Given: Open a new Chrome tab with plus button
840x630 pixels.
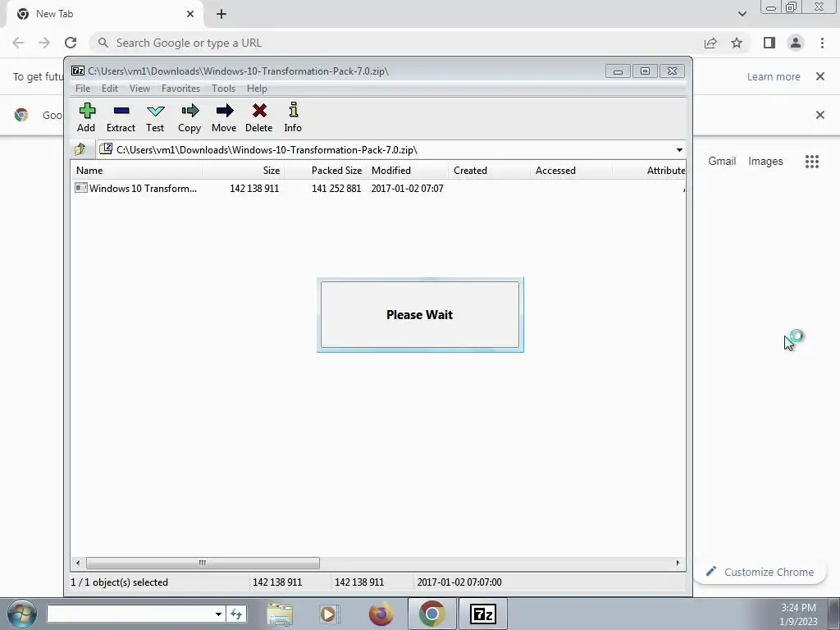Looking at the screenshot, I should point(221,14).
